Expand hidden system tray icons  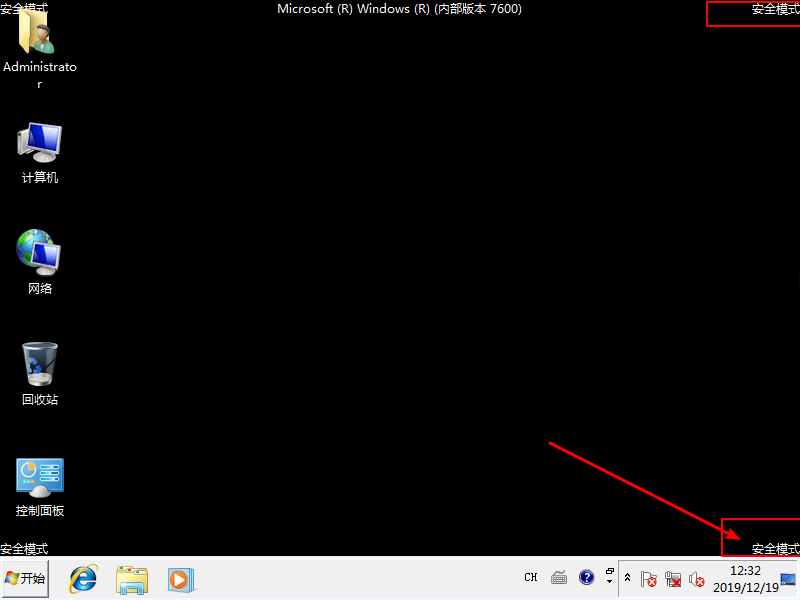coord(627,578)
